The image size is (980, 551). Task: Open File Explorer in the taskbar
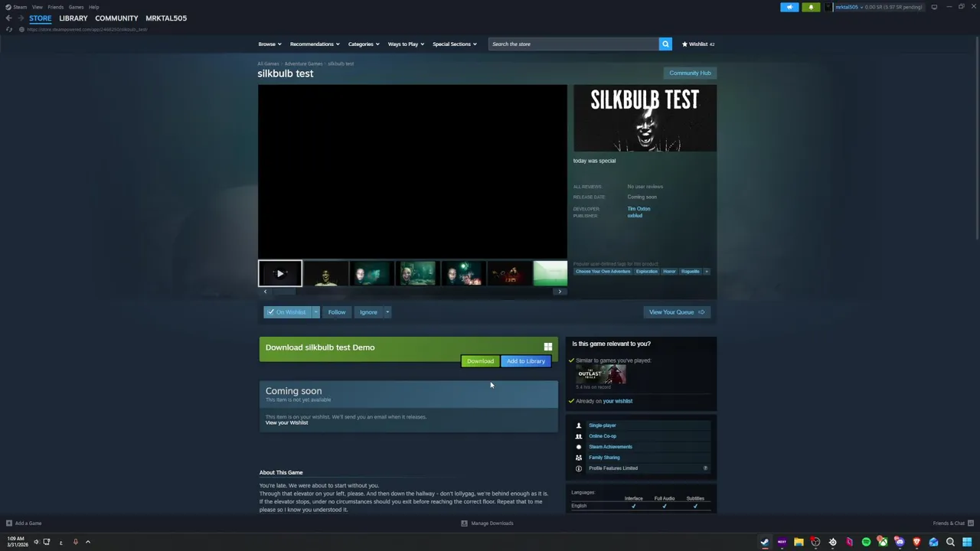tap(799, 542)
